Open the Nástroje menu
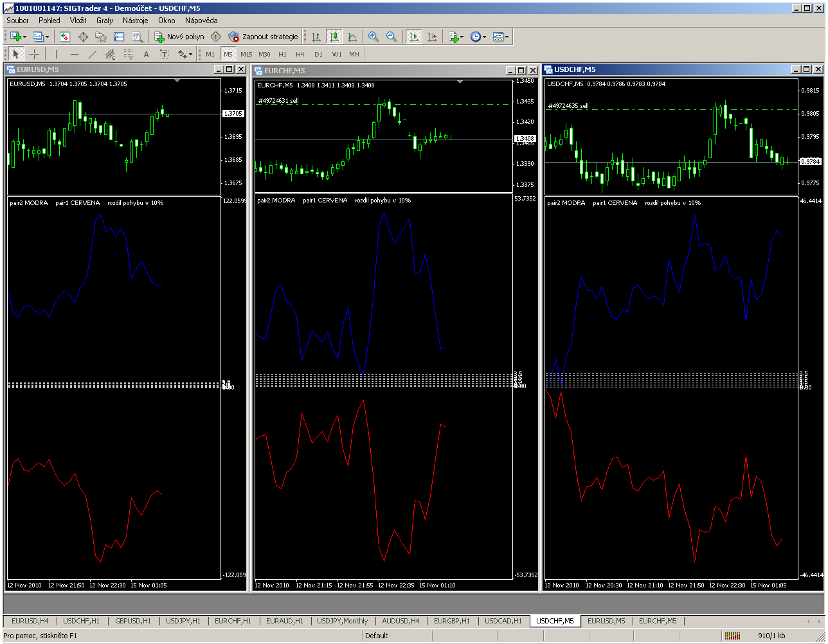Viewport: 828px width, 644px height. (x=136, y=20)
